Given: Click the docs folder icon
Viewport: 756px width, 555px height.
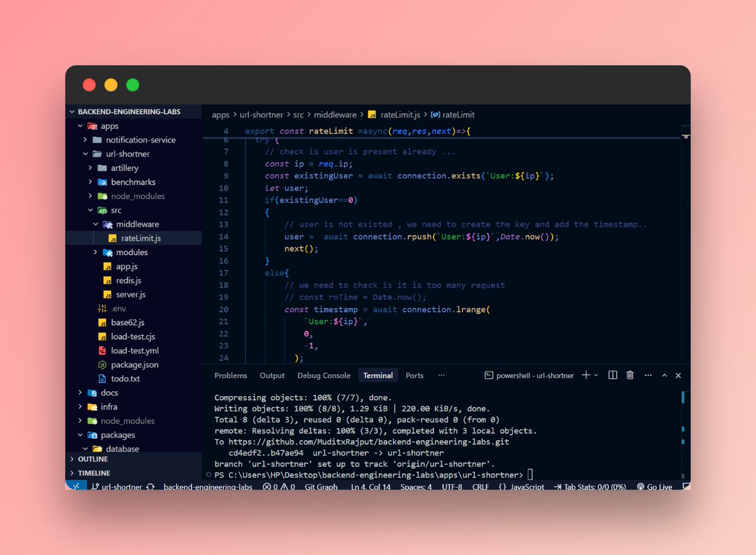Looking at the screenshot, I should (92, 392).
